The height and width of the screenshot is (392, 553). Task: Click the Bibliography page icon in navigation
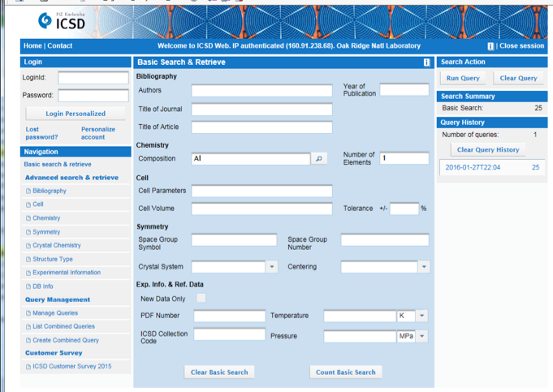point(28,192)
